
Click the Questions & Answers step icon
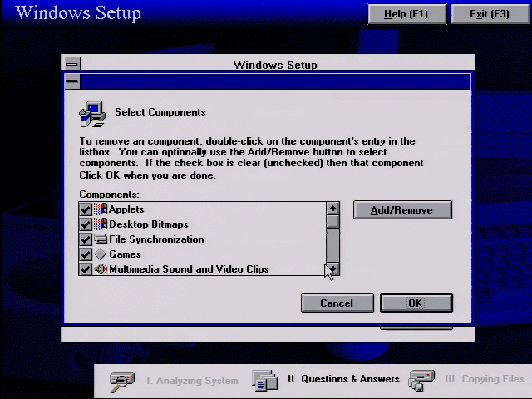point(264,380)
